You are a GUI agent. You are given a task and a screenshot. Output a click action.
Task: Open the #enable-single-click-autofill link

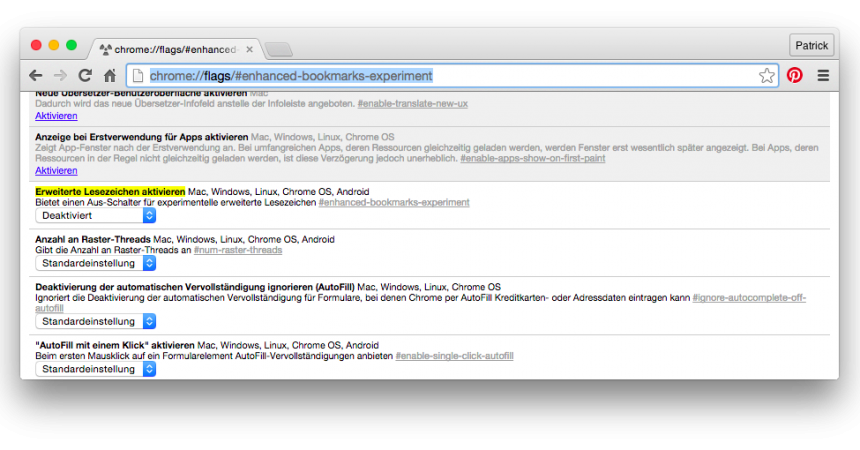(x=454, y=356)
